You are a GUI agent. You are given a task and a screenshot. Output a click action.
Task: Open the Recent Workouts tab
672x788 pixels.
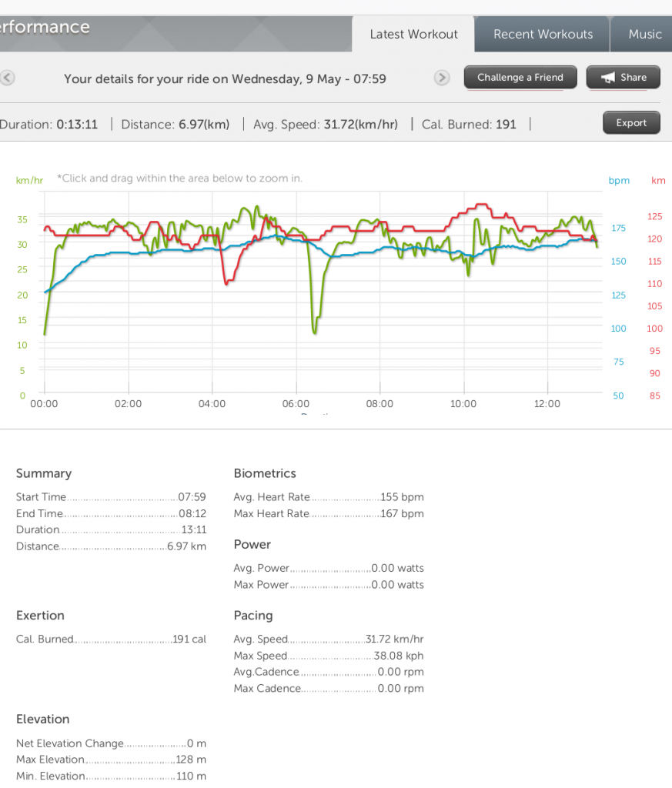click(x=543, y=35)
